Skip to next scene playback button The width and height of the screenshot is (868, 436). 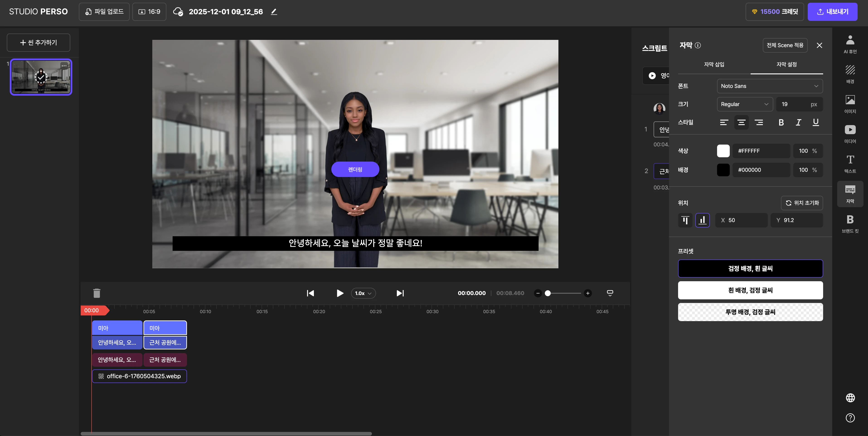tap(400, 293)
